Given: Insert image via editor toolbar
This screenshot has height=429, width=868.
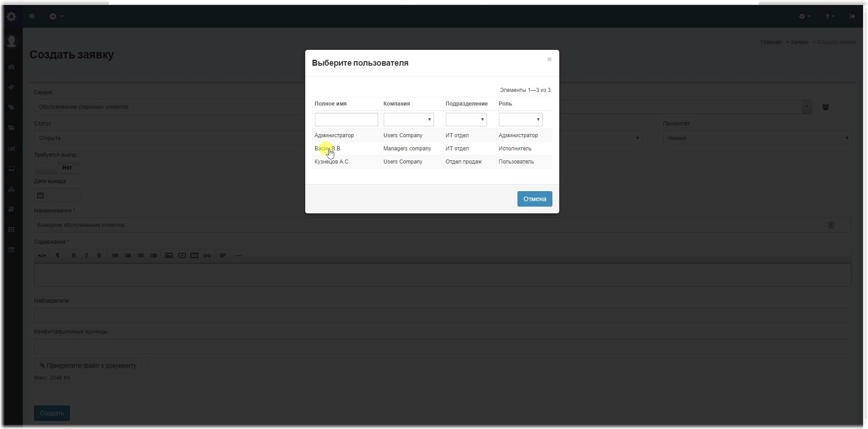Looking at the screenshot, I should [169, 255].
